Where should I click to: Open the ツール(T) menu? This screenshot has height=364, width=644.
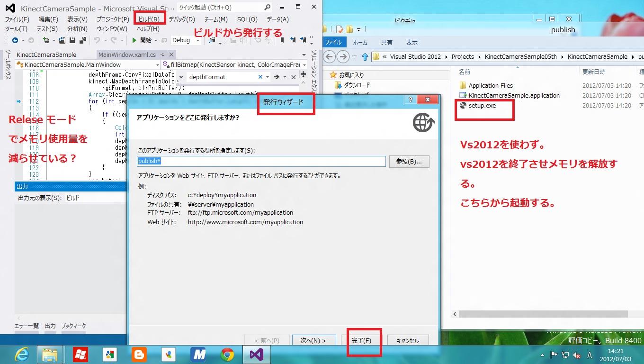point(16,29)
